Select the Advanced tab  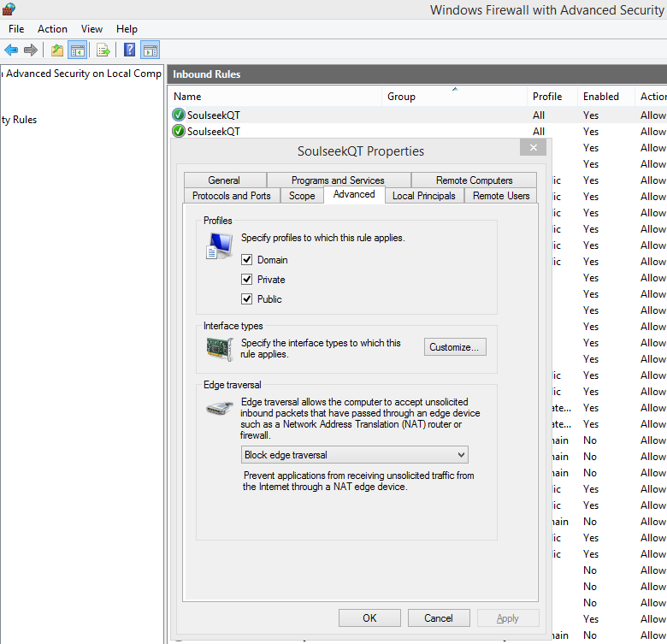(354, 194)
